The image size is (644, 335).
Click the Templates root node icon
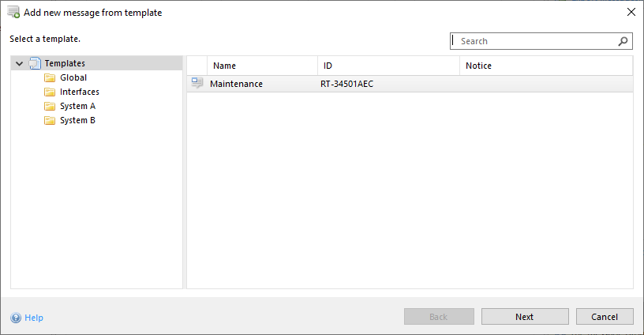(35, 63)
